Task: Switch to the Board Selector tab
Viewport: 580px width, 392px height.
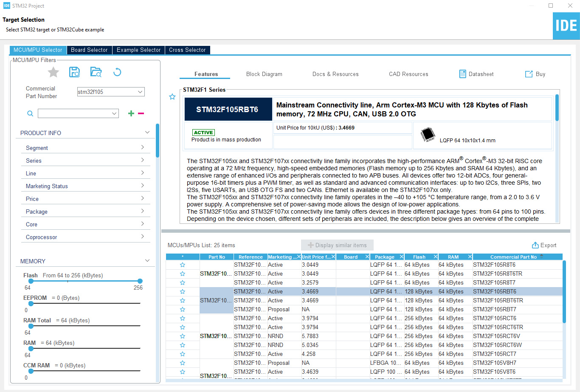Action: (89, 50)
